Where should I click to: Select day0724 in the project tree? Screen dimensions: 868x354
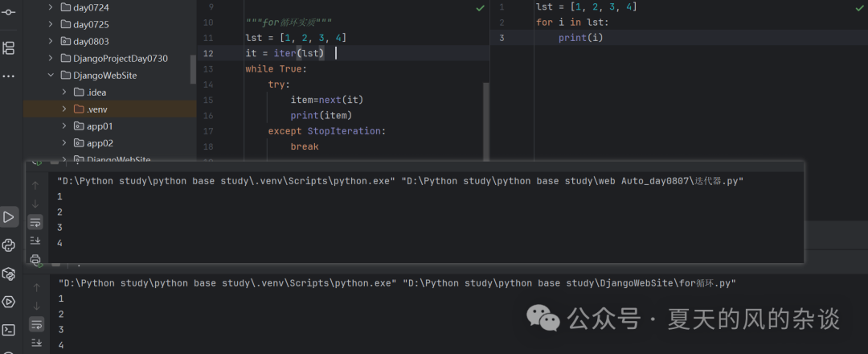[91, 7]
